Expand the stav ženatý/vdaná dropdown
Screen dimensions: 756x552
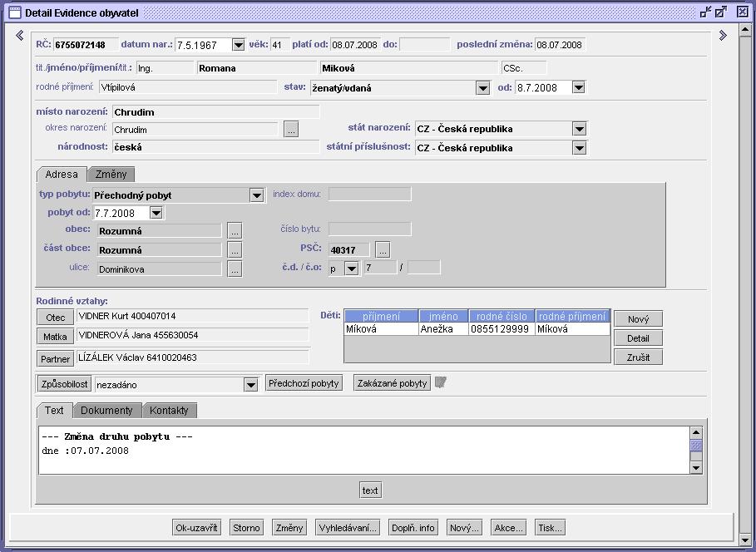click(482, 88)
